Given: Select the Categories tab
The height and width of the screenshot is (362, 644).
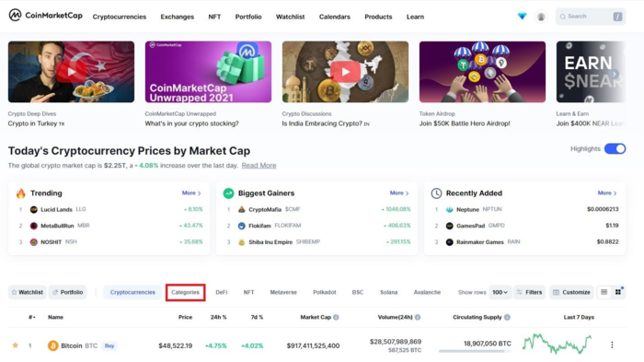Looking at the screenshot, I should [x=185, y=292].
